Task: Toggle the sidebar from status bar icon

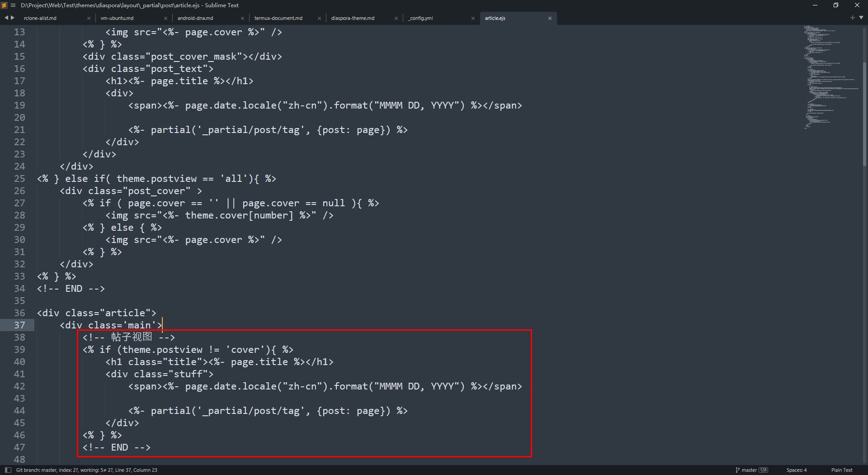Action: pos(8,470)
